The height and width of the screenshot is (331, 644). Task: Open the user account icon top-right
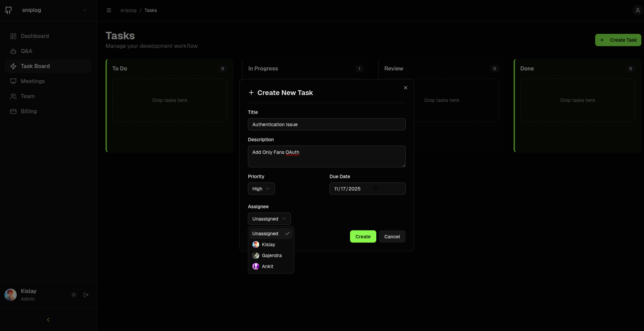click(x=637, y=10)
